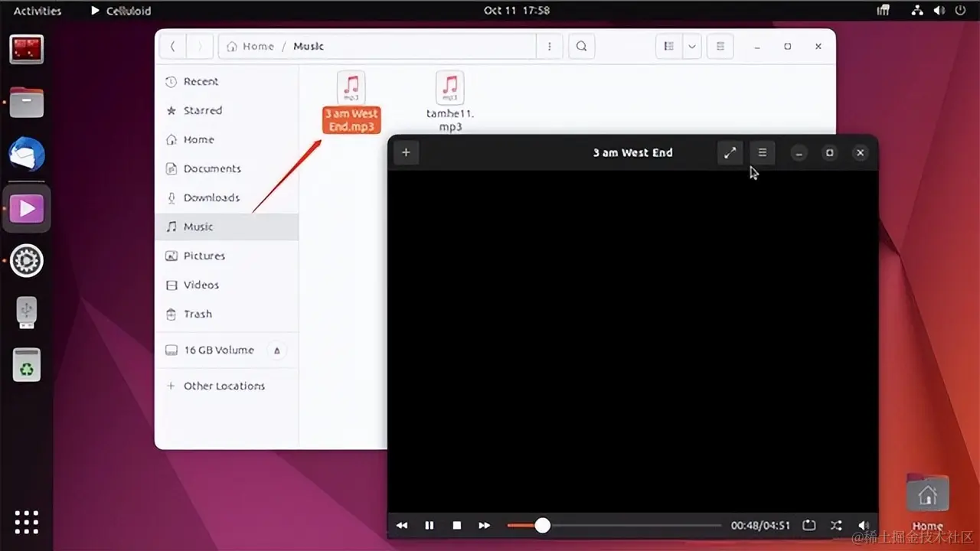Click the 3 am West End title
Image resolution: width=980 pixels, height=551 pixels.
pos(632,152)
